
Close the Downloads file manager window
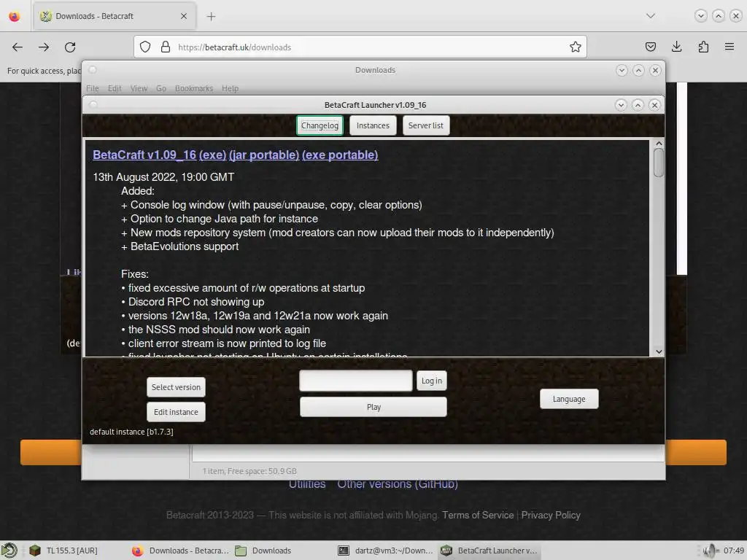click(x=656, y=71)
